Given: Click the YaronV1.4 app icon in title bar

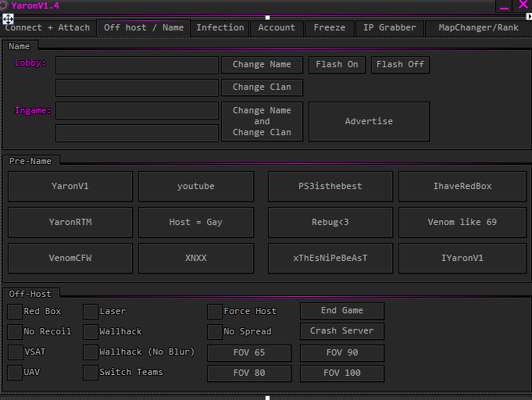Looking at the screenshot, I should click(x=4, y=5).
